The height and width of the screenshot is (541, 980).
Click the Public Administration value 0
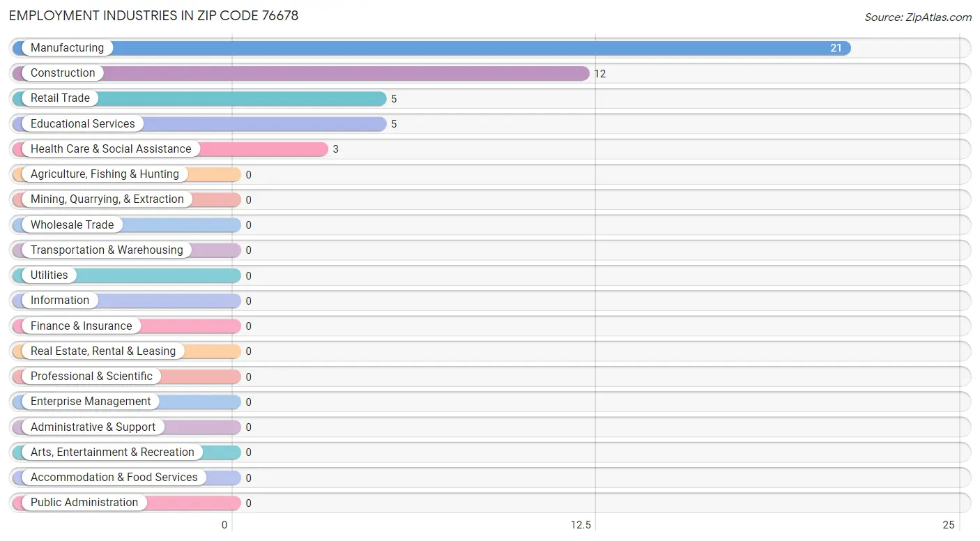(248, 503)
